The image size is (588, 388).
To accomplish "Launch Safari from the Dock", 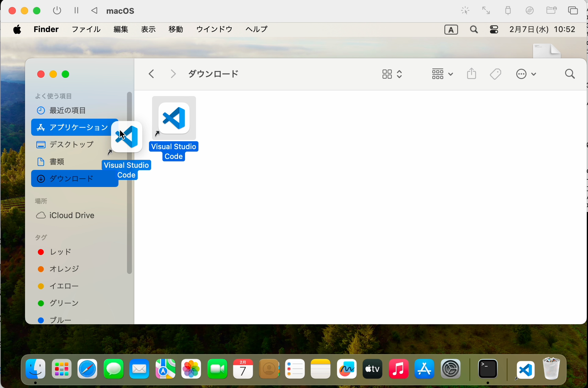I will [87, 369].
